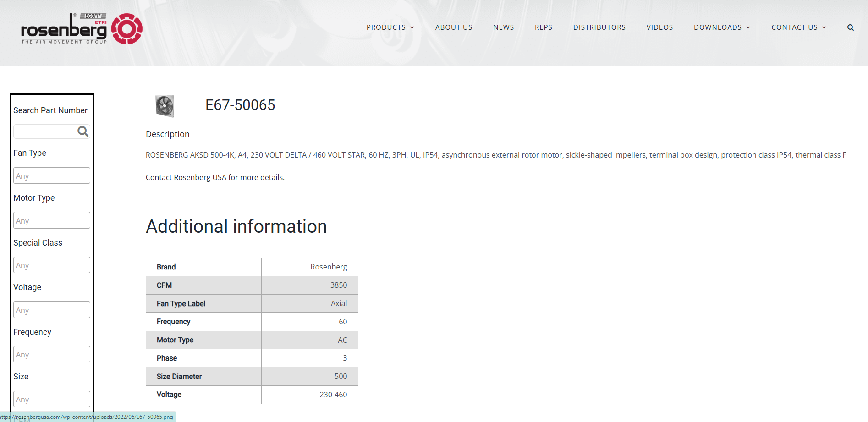
Task: Select the Motor Type label in the table
Action: 175,340
